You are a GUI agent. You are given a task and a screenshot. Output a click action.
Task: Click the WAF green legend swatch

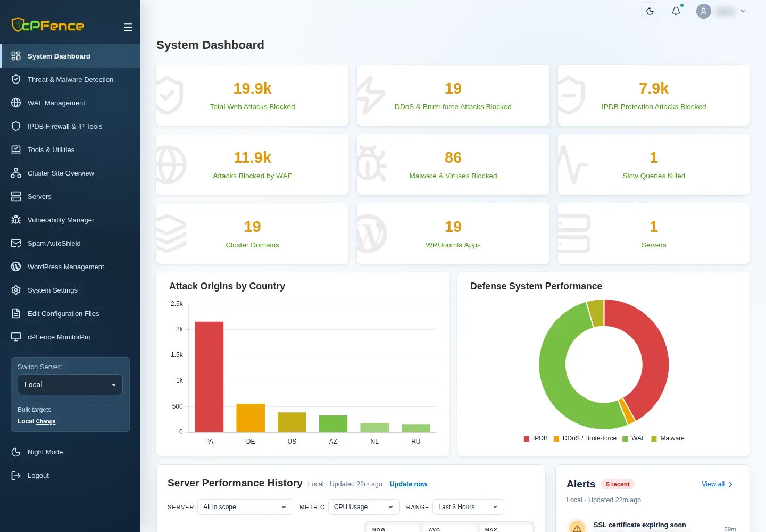[x=625, y=439]
